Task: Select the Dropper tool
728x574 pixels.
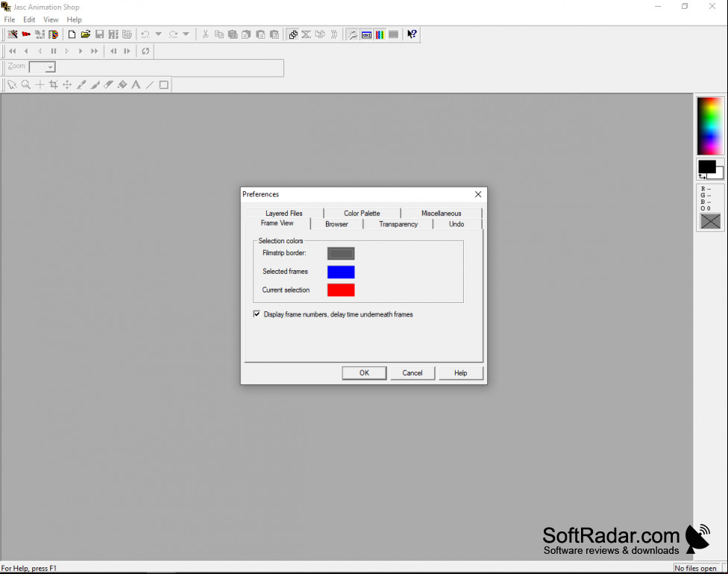Action: pos(81,84)
